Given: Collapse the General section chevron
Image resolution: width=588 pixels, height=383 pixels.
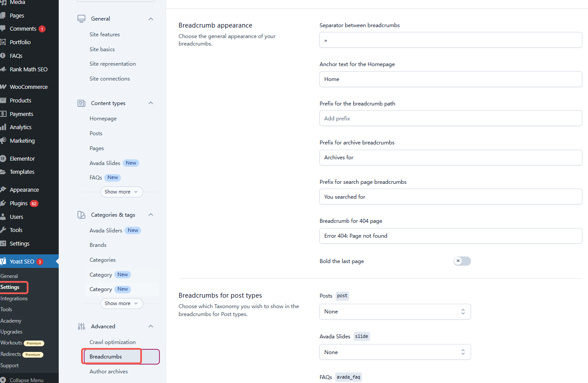Looking at the screenshot, I should pyautogui.click(x=151, y=19).
